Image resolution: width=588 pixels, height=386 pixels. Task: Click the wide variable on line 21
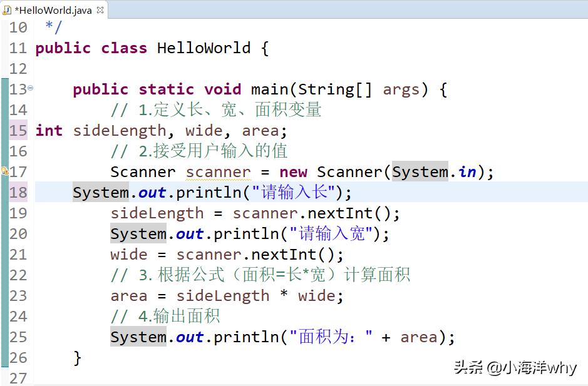[128, 254]
